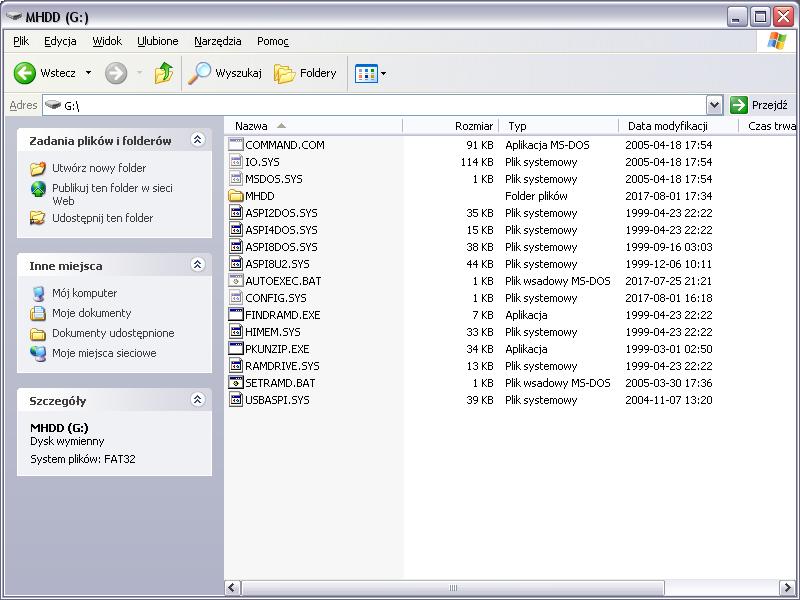Select the IO.SYS file icon
The image size is (800, 600).
(x=235, y=162)
